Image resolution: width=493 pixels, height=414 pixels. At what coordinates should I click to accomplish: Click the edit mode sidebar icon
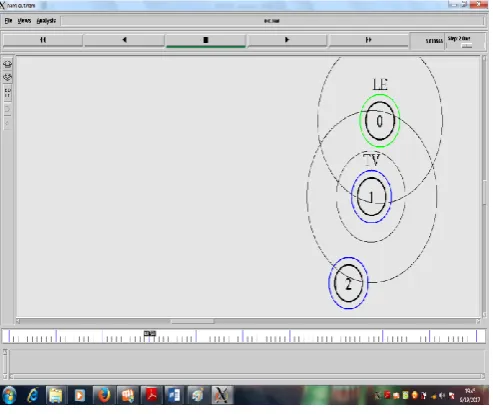pyautogui.click(x=7, y=93)
